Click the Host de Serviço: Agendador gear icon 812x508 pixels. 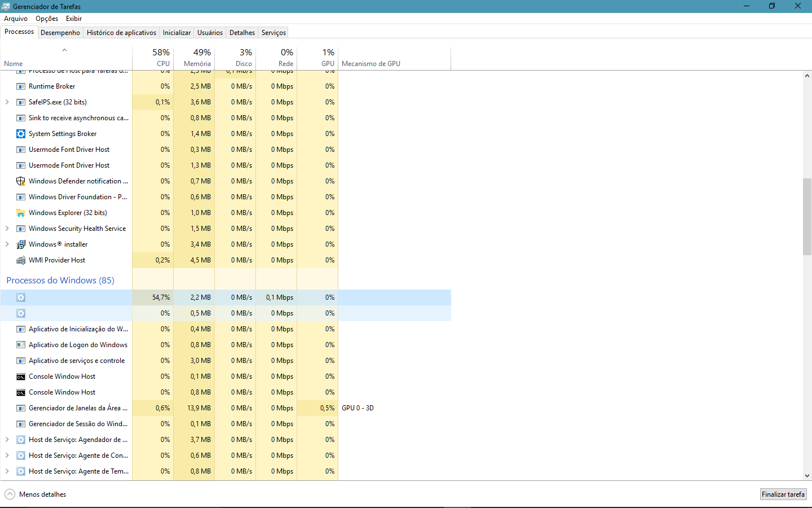pyautogui.click(x=21, y=440)
